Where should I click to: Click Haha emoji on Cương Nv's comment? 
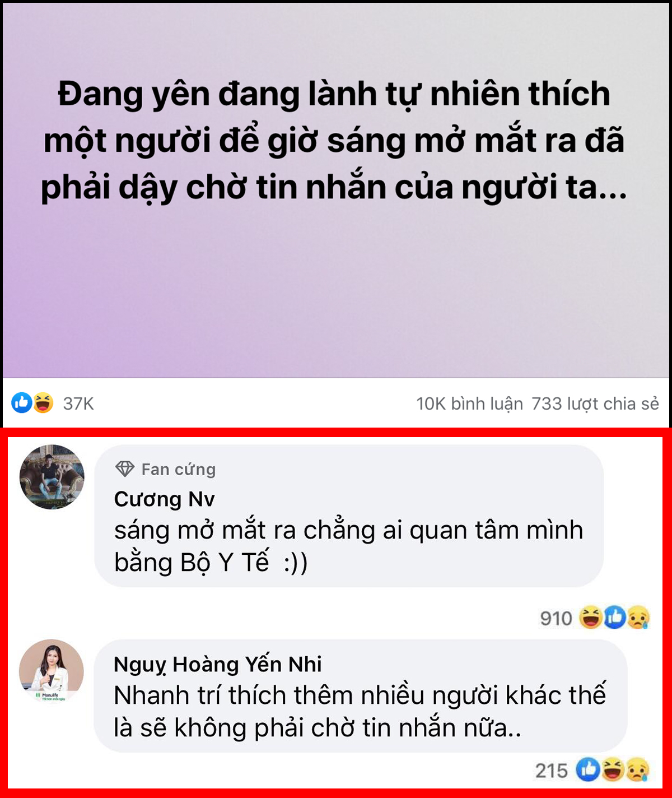591,618
